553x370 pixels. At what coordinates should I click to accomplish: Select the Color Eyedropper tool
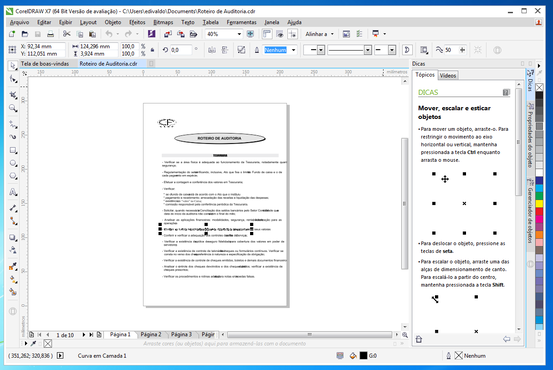pyautogui.click(x=13, y=266)
